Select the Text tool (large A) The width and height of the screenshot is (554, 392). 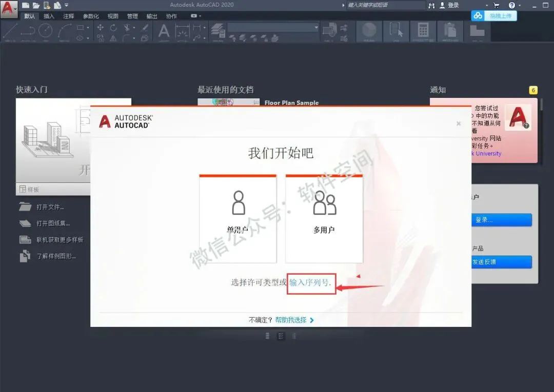pyautogui.click(x=164, y=31)
